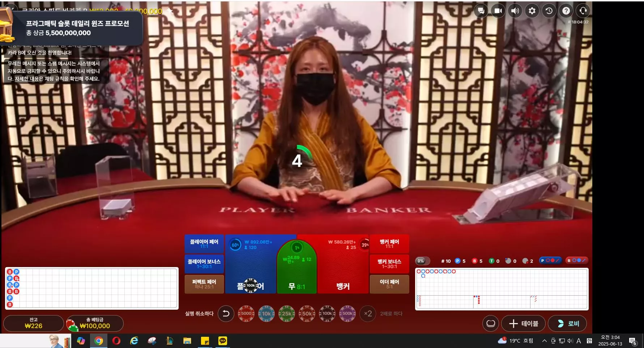Show hidden system tray icons
This screenshot has width=644, height=348.
(544, 341)
